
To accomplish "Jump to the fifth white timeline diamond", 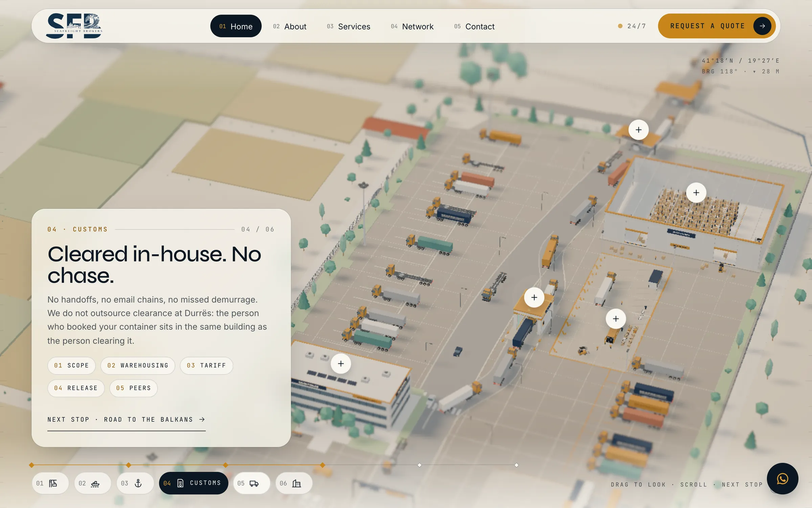I will click(420, 465).
